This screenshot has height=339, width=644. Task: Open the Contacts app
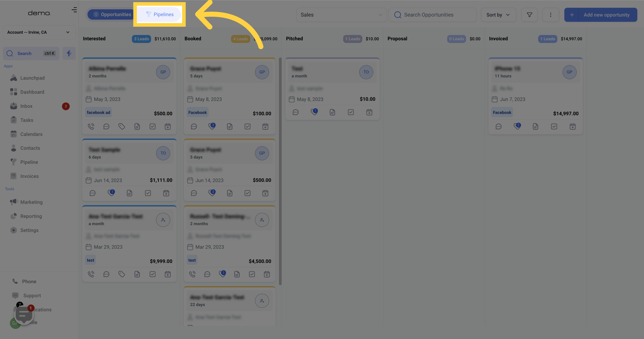[x=30, y=148]
